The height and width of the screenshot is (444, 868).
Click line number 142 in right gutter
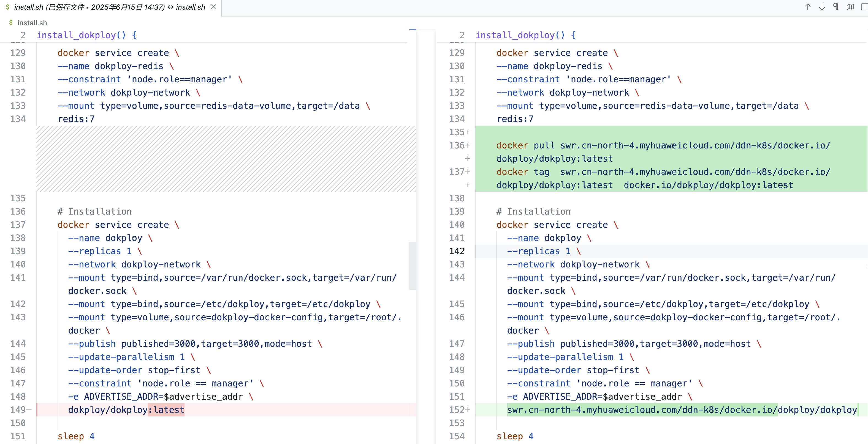pos(457,251)
